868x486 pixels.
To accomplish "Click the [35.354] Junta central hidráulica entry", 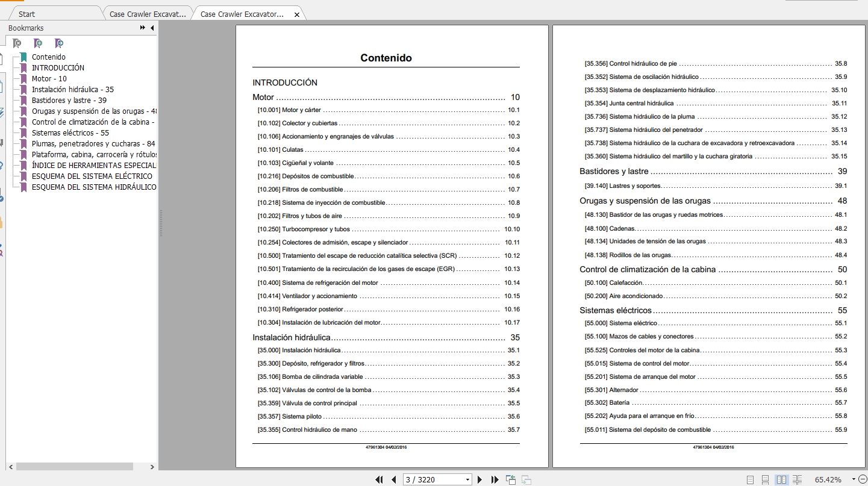I will click(x=716, y=104).
